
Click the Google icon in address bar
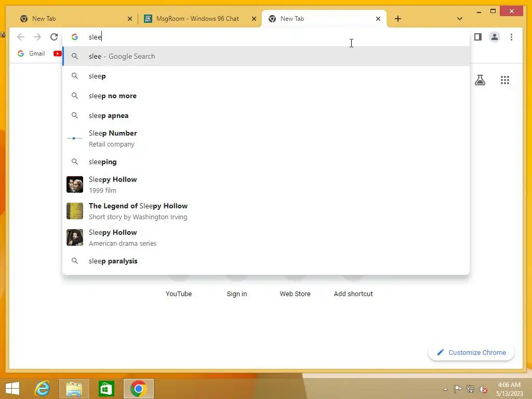pyautogui.click(x=75, y=37)
